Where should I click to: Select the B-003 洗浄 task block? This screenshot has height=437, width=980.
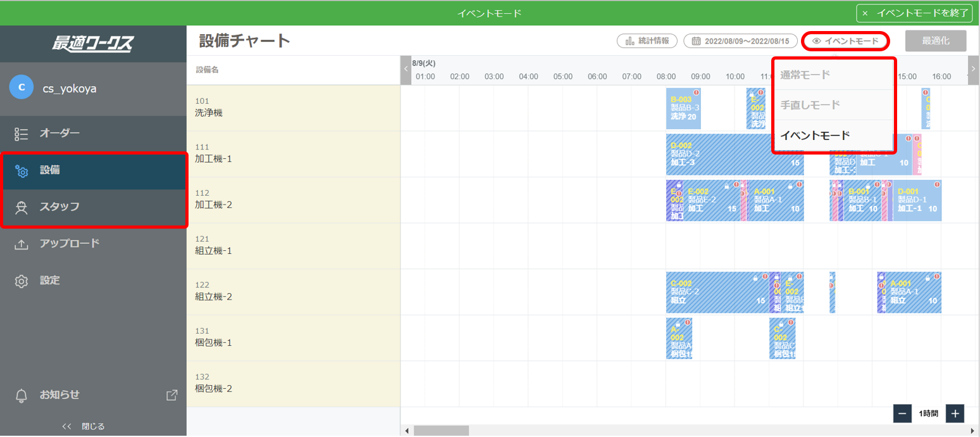[x=683, y=108]
